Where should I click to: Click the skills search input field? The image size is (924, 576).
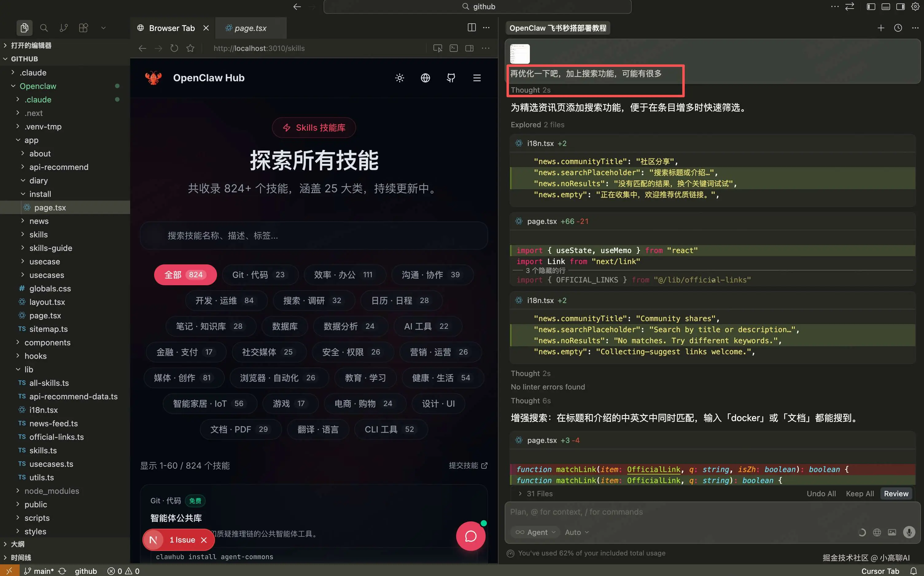(x=313, y=236)
